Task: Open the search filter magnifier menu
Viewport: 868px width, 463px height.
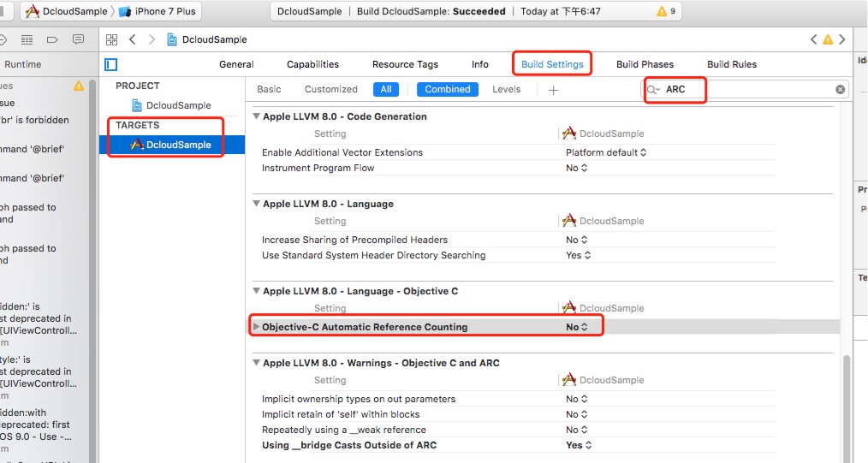Action: point(653,89)
